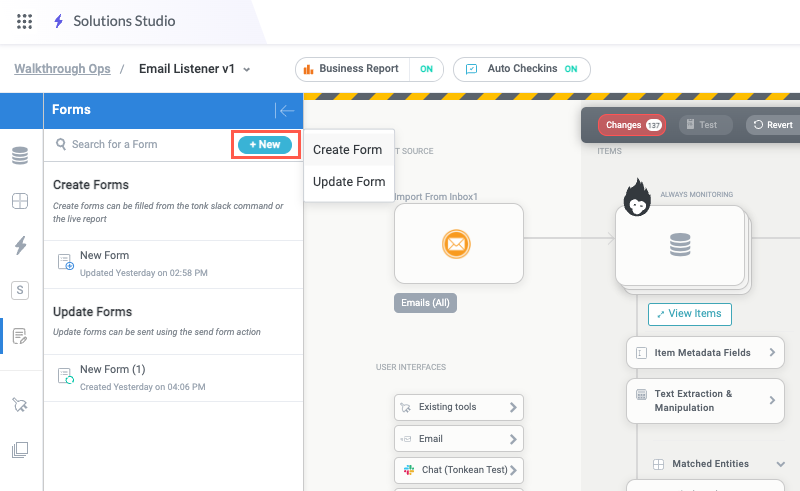This screenshot has width=800, height=491.
Task: Collapse the Matched Entities section
Action: pyautogui.click(x=780, y=464)
